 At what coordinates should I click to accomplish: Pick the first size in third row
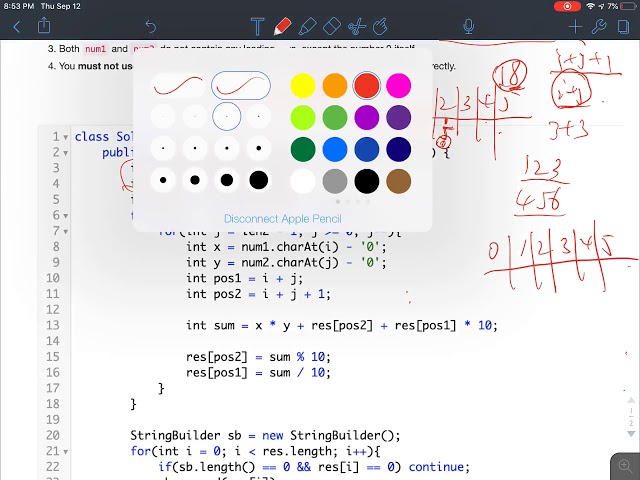(x=163, y=148)
